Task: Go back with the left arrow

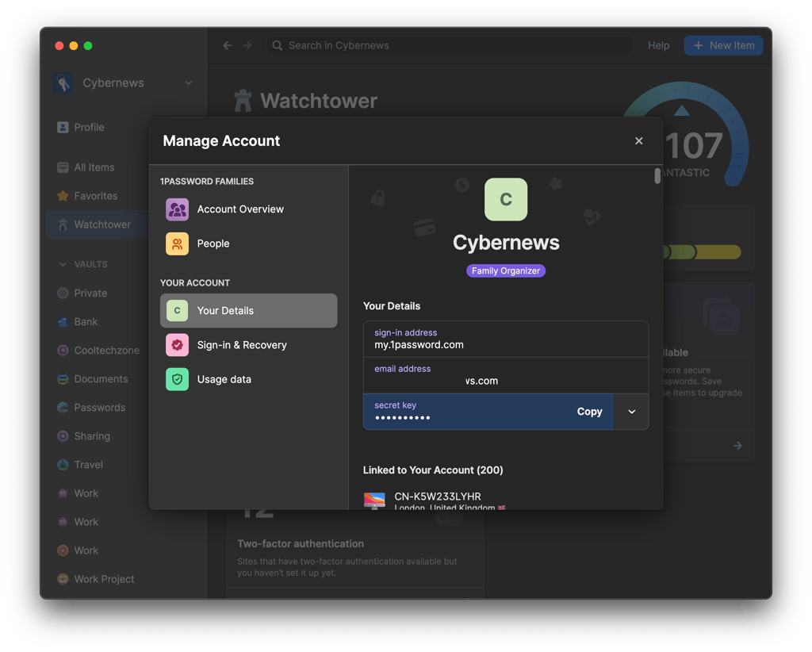Action: click(227, 45)
